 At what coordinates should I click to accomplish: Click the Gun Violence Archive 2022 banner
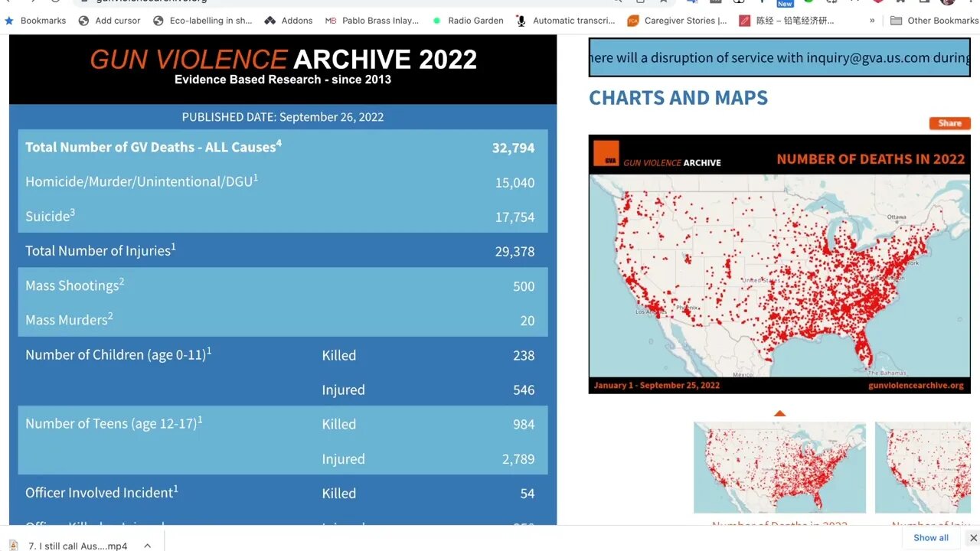tap(283, 67)
